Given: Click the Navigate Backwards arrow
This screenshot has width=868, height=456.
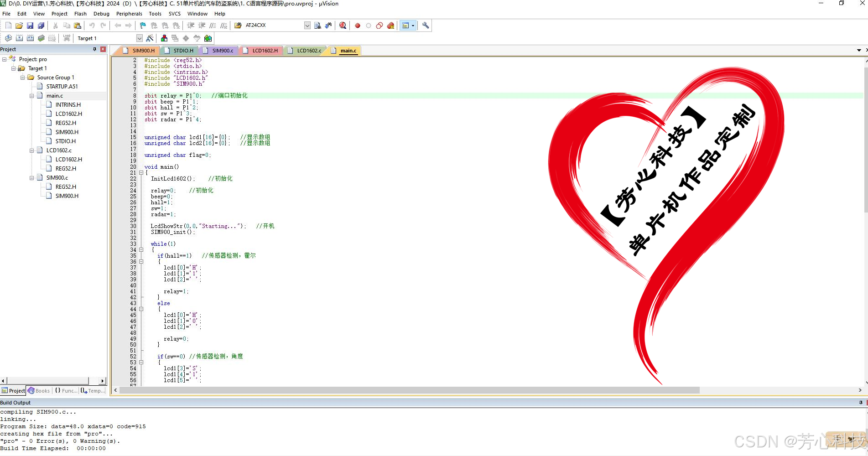Looking at the screenshot, I should pyautogui.click(x=118, y=26).
